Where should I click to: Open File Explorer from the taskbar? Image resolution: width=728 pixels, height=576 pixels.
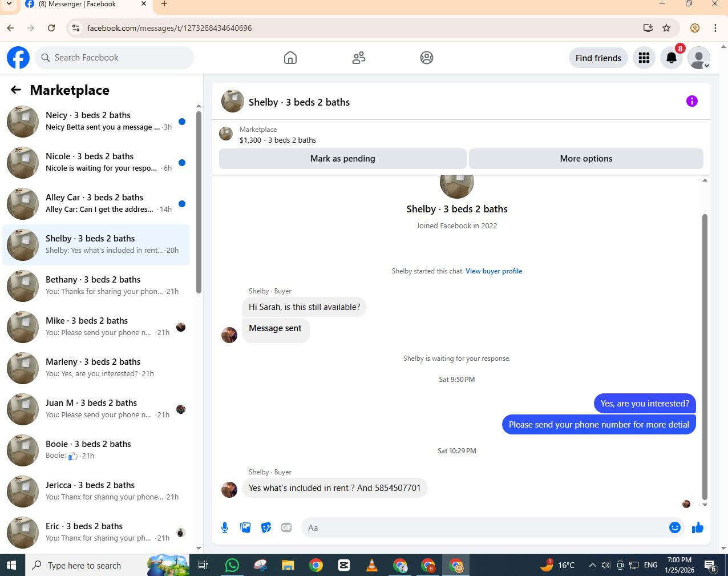click(x=288, y=565)
